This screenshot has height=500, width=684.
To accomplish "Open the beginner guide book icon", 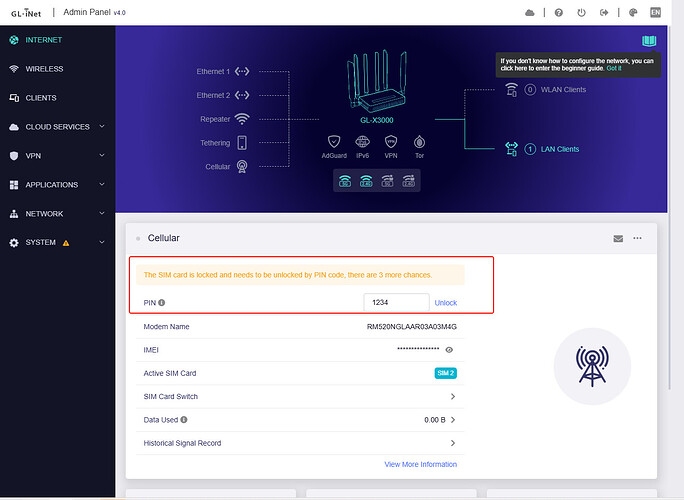I will pos(649,42).
